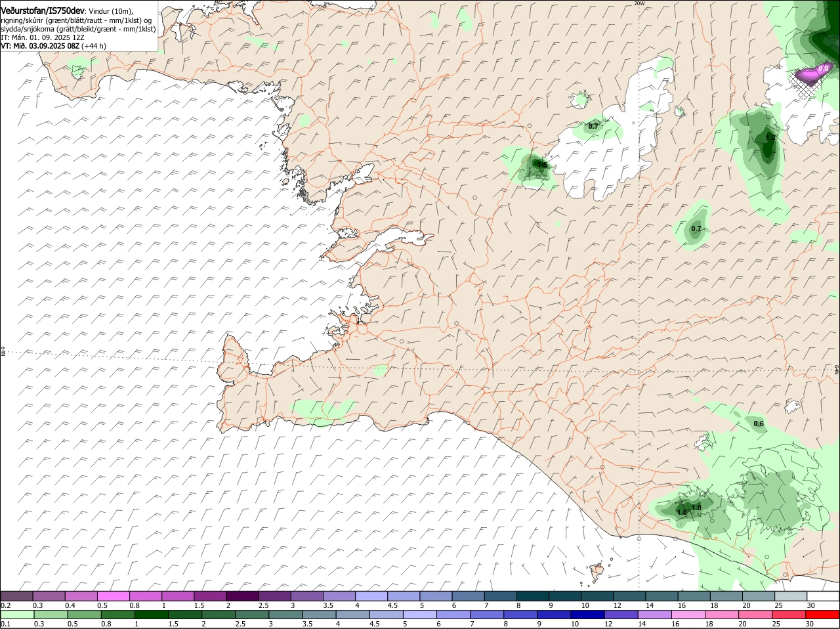
Task: Click the 'slydda/snjókoma' legend description line
Action: (x=78, y=29)
